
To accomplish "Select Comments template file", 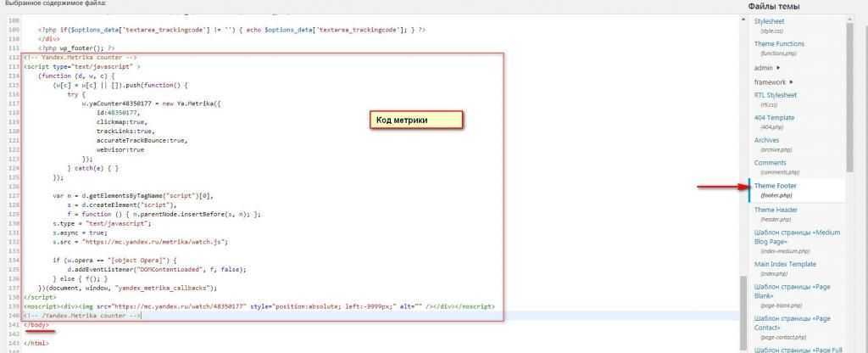I will pos(771,162).
